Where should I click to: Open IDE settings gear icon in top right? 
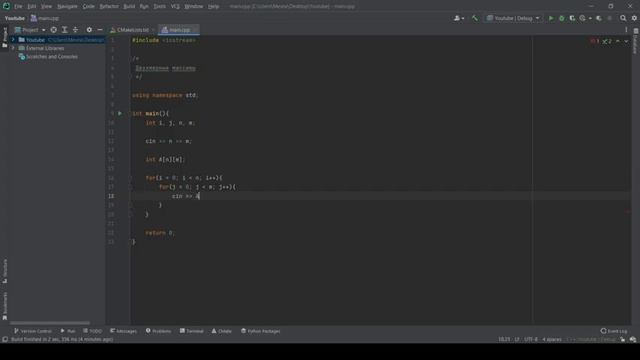tap(634, 18)
